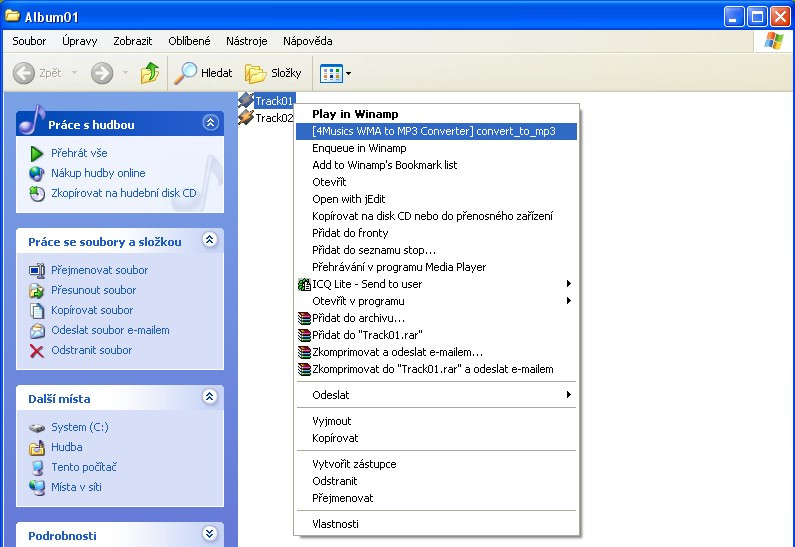
Task: Choose Zkomprimovat do "Track01.rar" a odeslat
Action: (436, 369)
